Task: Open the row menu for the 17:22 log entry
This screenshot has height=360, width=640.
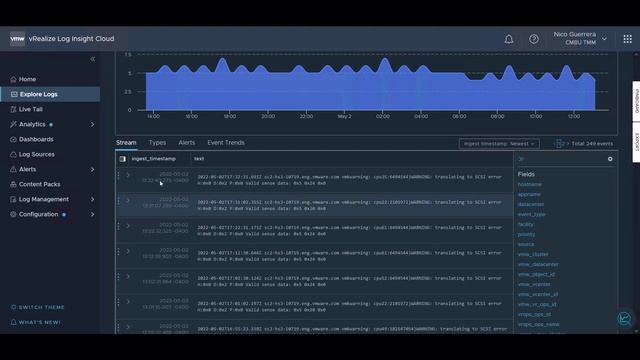Action: pyautogui.click(x=119, y=226)
